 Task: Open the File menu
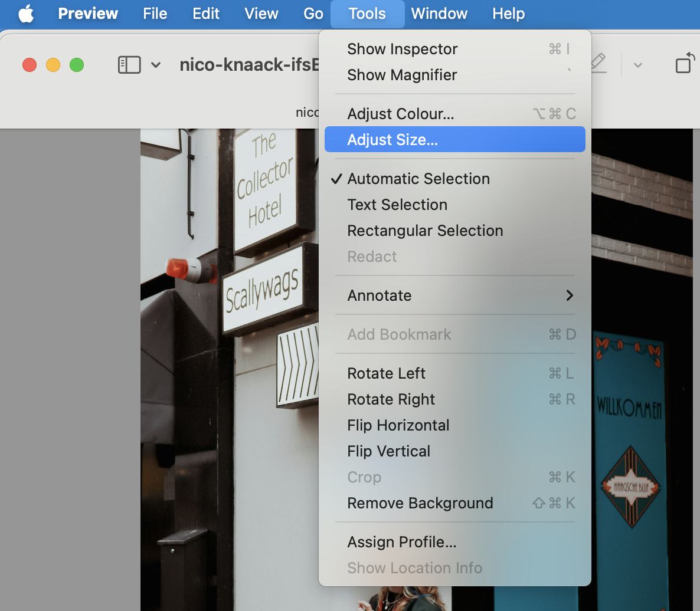point(155,14)
